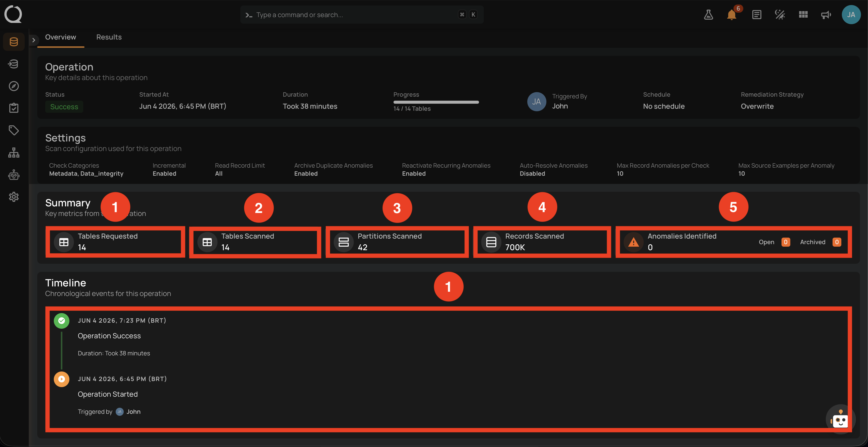Open the Qualytics logo home
This screenshot has height=447, width=868.
(x=13, y=14)
